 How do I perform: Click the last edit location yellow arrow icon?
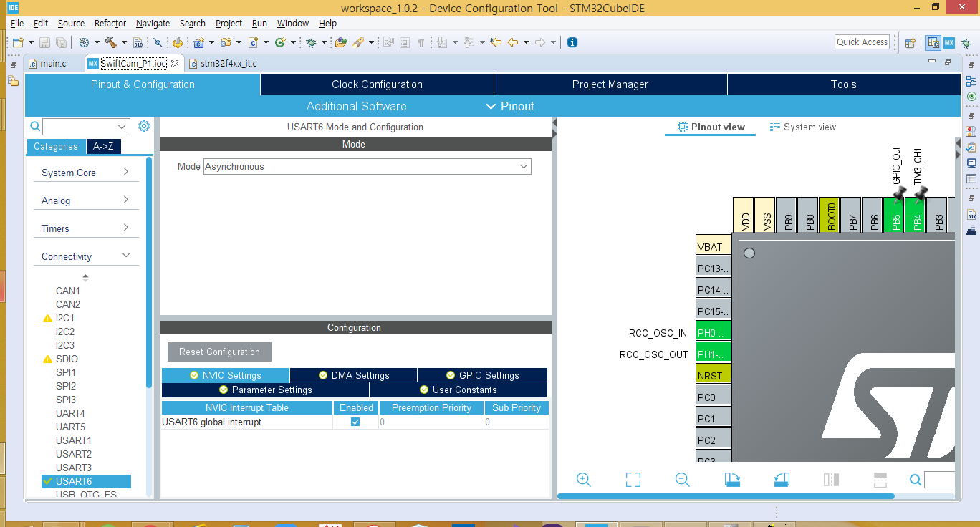[x=496, y=42]
